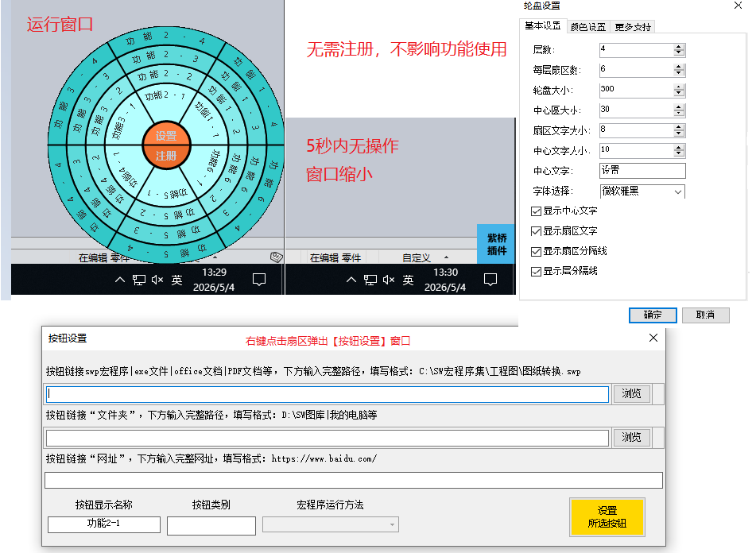Click the yellow 设置所选按钮 button
The image size is (756, 553).
607,517
